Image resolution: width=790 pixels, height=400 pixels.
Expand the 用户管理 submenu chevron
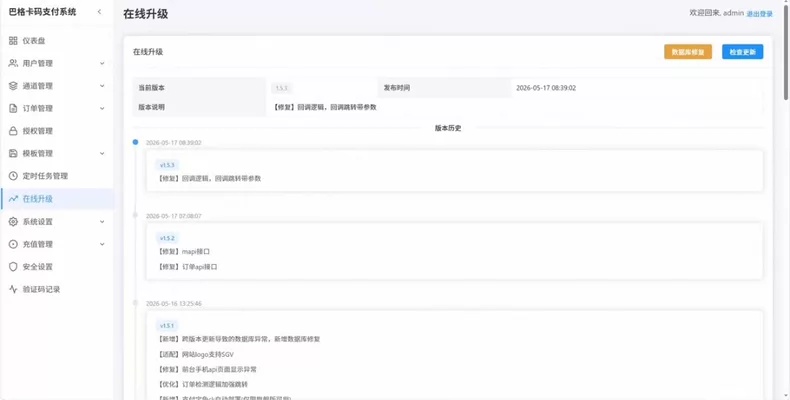pos(102,63)
